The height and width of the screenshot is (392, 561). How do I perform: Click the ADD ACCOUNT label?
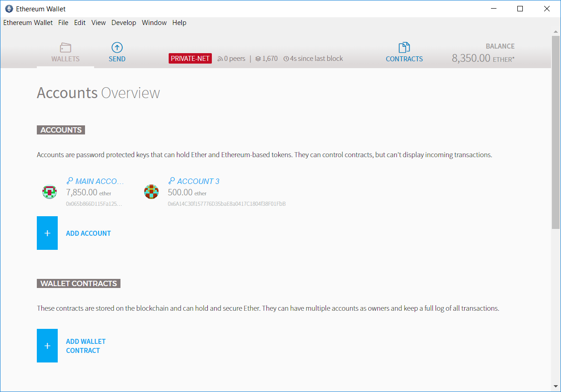(88, 233)
